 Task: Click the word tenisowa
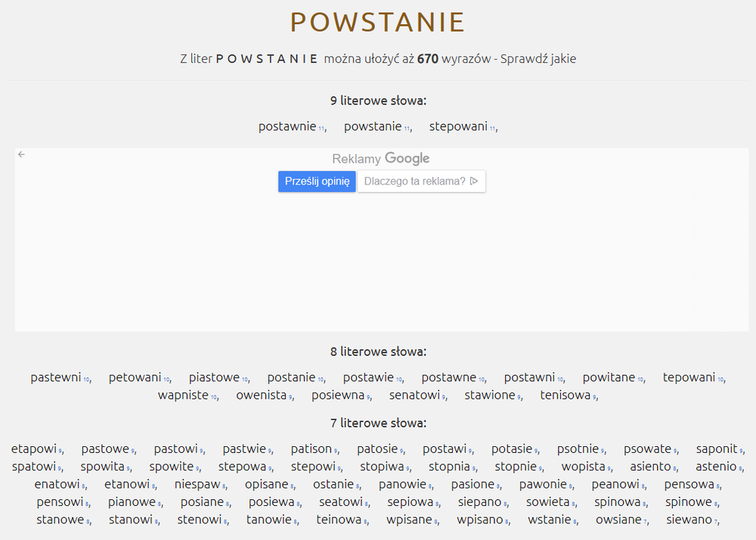[565, 395]
